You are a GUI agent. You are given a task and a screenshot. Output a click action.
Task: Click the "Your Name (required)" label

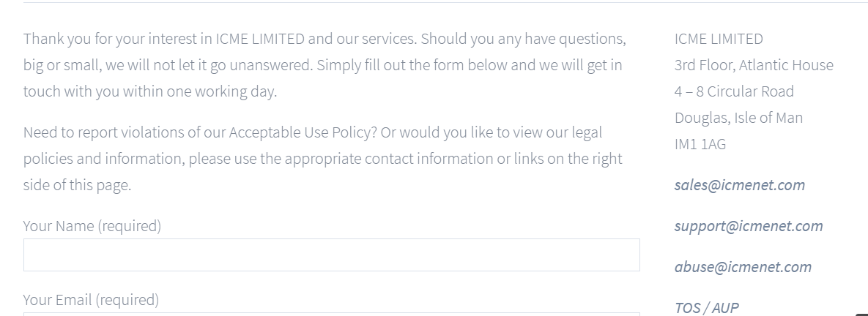92,226
